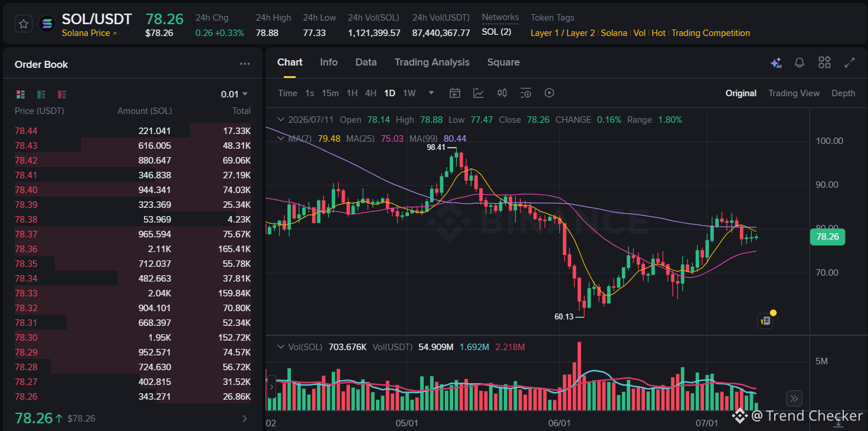Open the AI assistant sparkle icon
Screen dimensions: 868x431
[776, 63]
